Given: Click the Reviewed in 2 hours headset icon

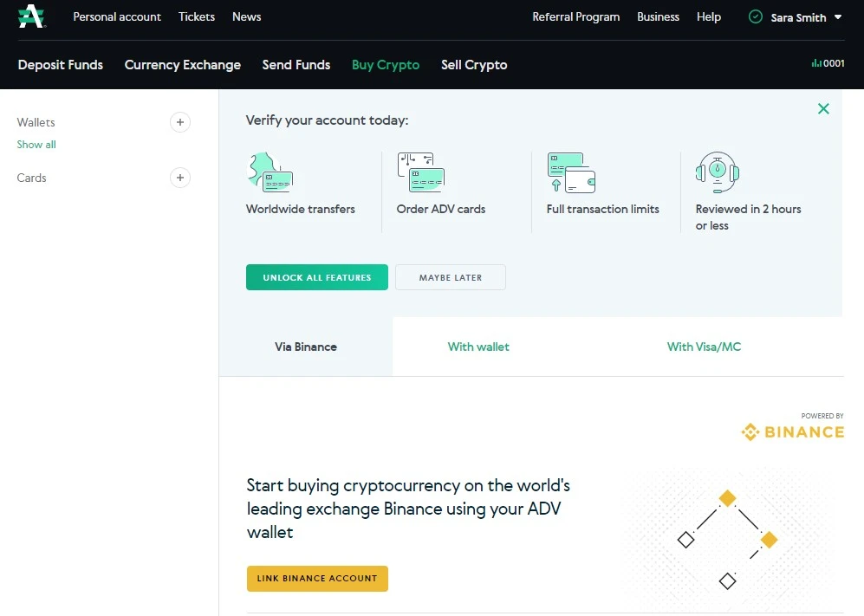Looking at the screenshot, I should pos(717,172).
